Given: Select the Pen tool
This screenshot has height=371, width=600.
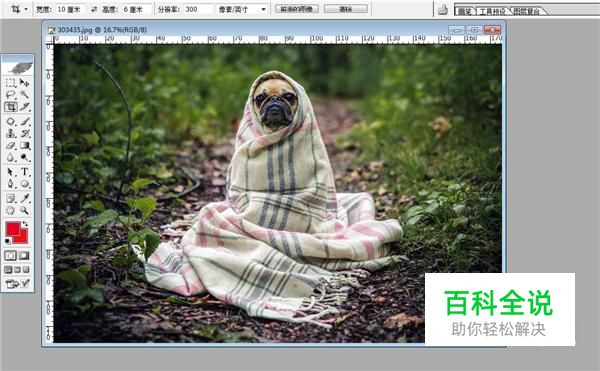Looking at the screenshot, I should [11, 184].
